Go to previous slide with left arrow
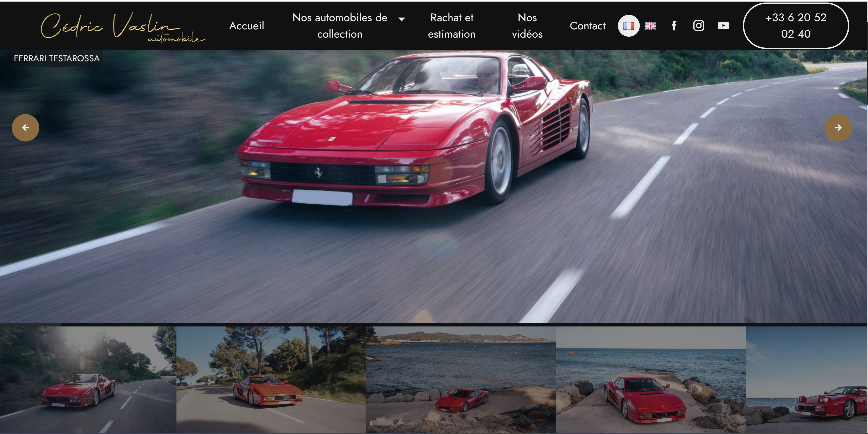 [26, 128]
